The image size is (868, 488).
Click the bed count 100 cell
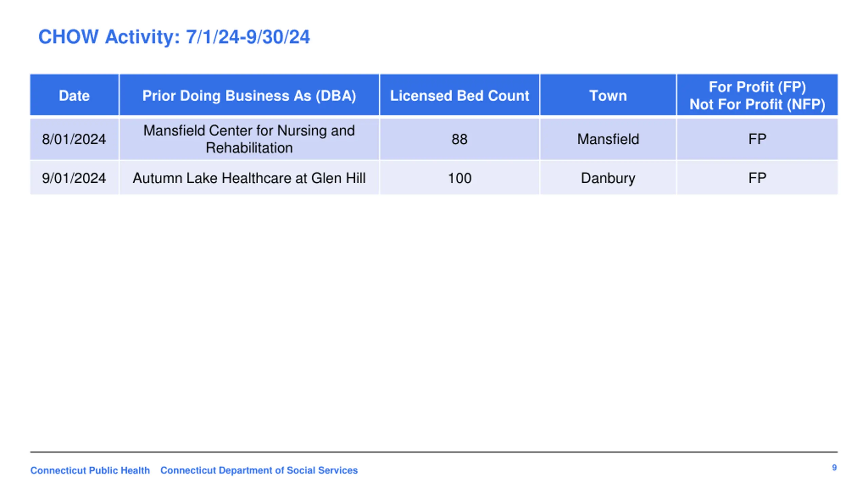pyautogui.click(x=459, y=178)
